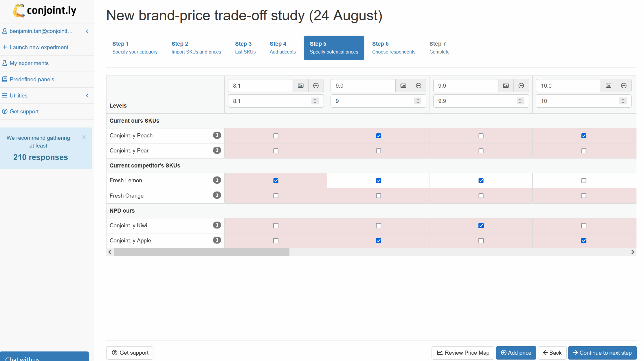Viewport: 644px width, 361px height.
Task: Click the Add price button
Action: pyautogui.click(x=516, y=353)
